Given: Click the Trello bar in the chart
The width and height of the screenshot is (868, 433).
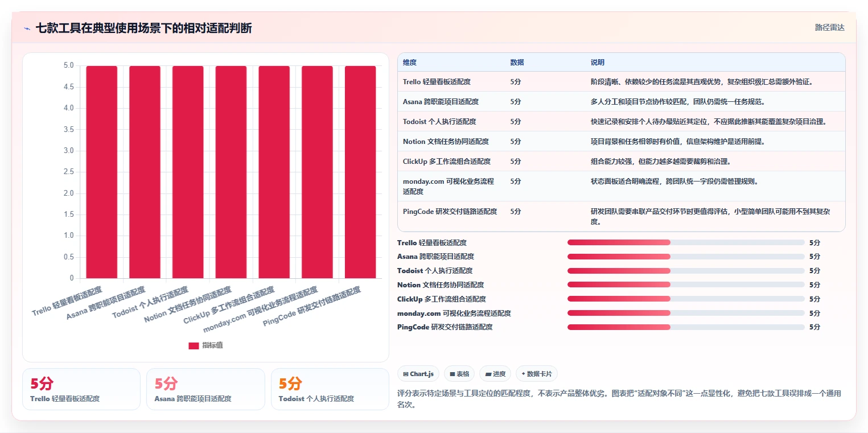Looking at the screenshot, I should 102,172.
